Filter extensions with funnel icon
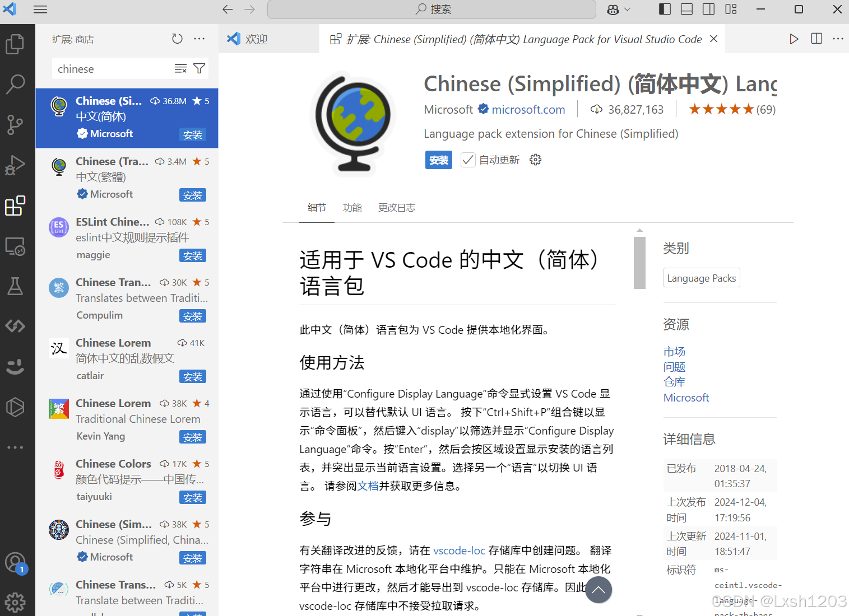Viewport: 849px width, 616px height. coord(199,68)
